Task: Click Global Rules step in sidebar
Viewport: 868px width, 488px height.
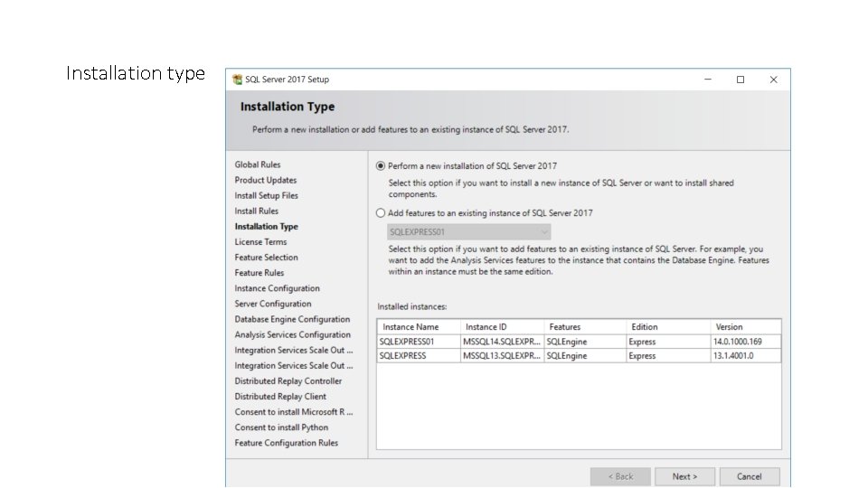Action: [x=258, y=164]
